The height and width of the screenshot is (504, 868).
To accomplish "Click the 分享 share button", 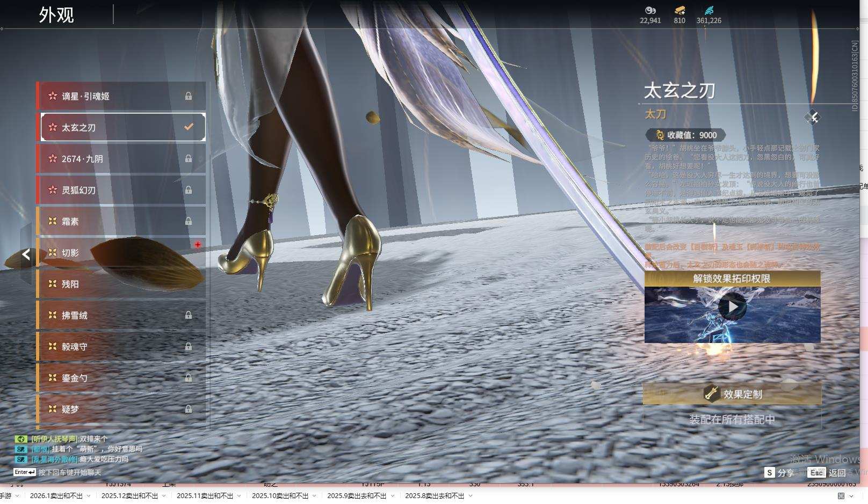I will 779,472.
